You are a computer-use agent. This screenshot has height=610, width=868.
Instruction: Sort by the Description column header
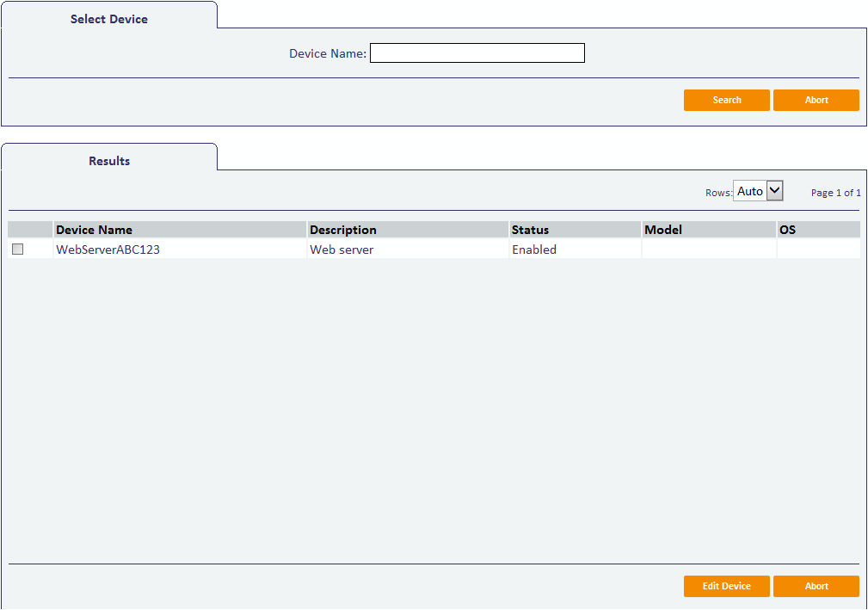pos(343,230)
